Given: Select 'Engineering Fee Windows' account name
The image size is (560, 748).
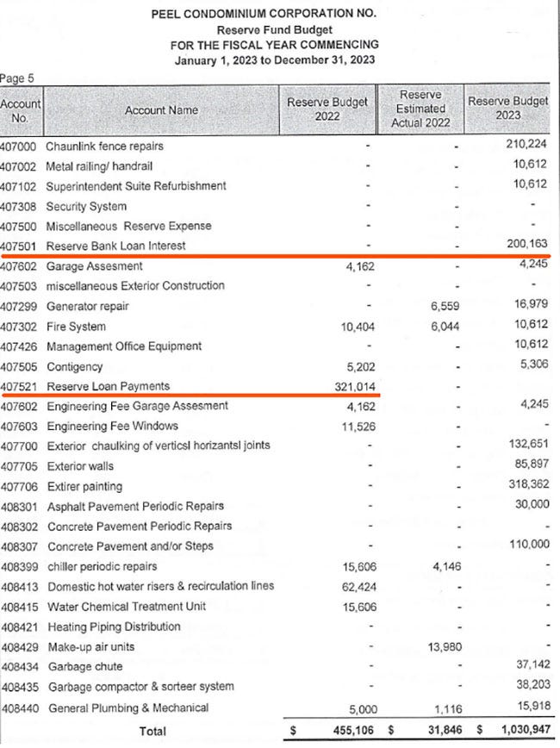Looking at the screenshot, I should (113, 426).
